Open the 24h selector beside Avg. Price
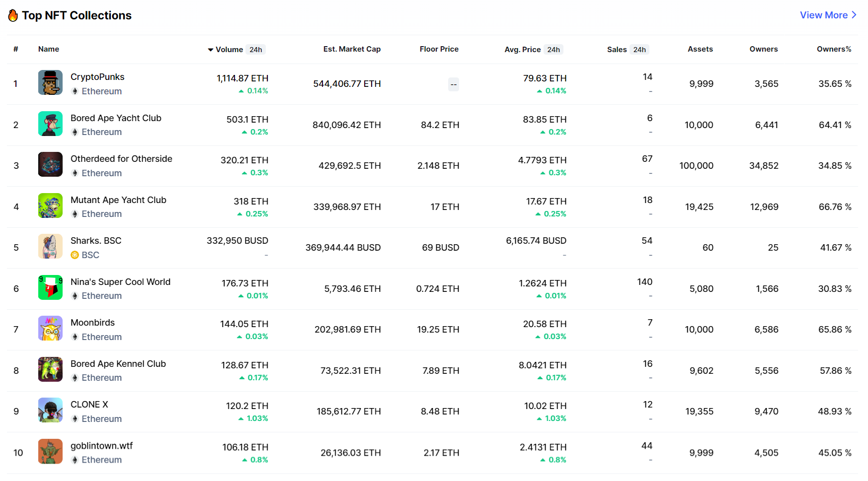Image resolution: width=868 pixels, height=481 pixels. pos(553,50)
